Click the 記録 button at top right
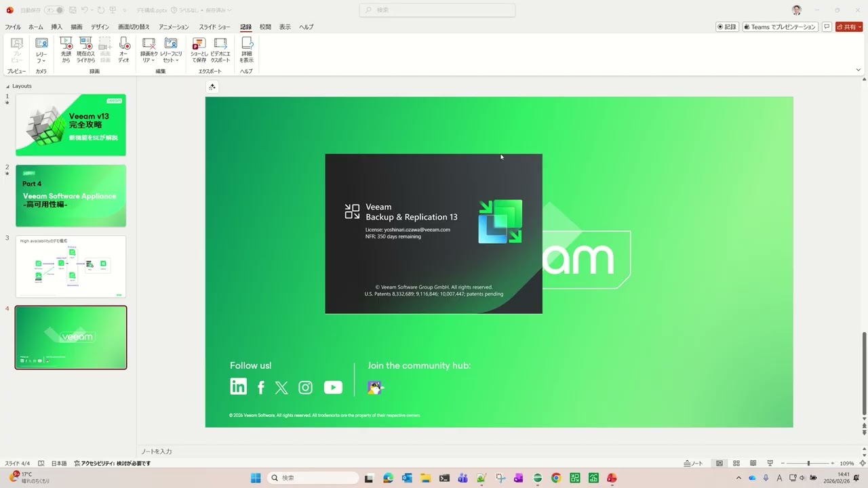This screenshot has width=868, height=488. (x=727, y=27)
